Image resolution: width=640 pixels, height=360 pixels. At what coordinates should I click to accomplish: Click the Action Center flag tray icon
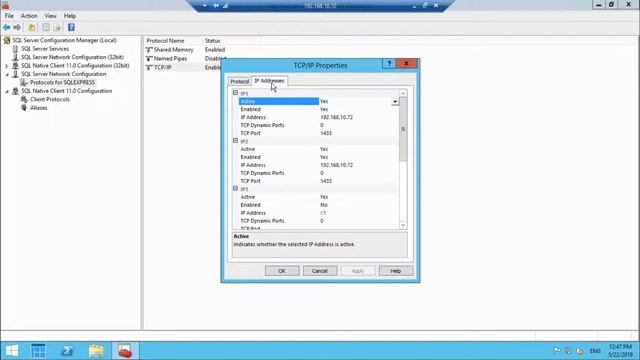pyautogui.click(x=557, y=351)
